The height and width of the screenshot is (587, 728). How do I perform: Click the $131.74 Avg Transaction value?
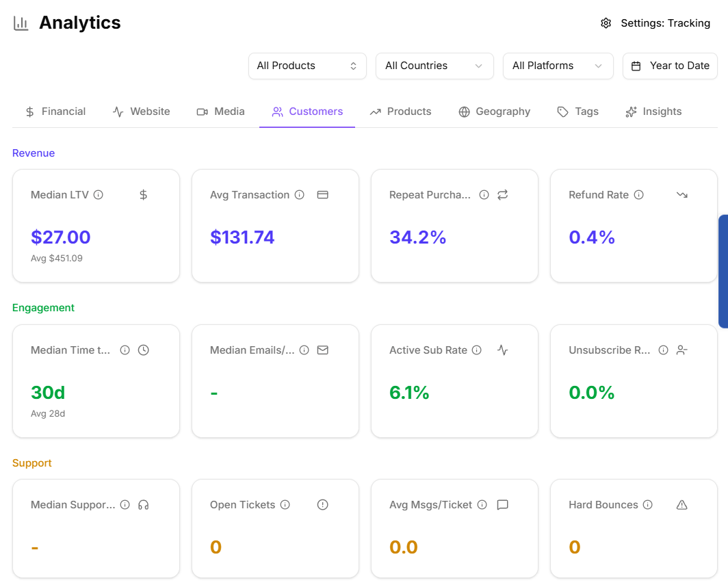tap(242, 237)
